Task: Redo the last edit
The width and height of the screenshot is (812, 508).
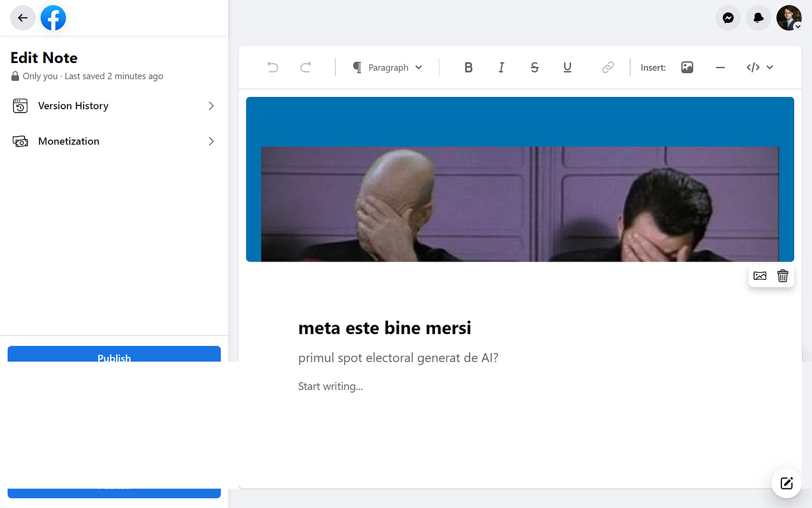Action: point(306,67)
